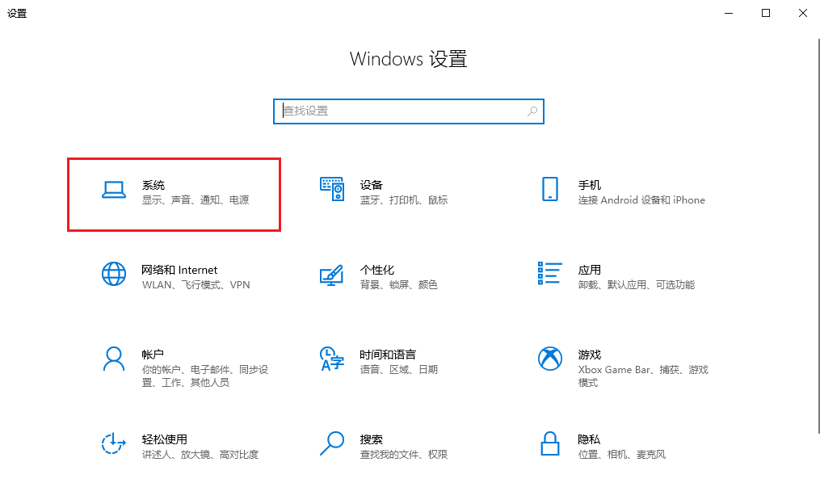
Task: Click the 查找我的文件、权限 description
Action: [404, 455]
